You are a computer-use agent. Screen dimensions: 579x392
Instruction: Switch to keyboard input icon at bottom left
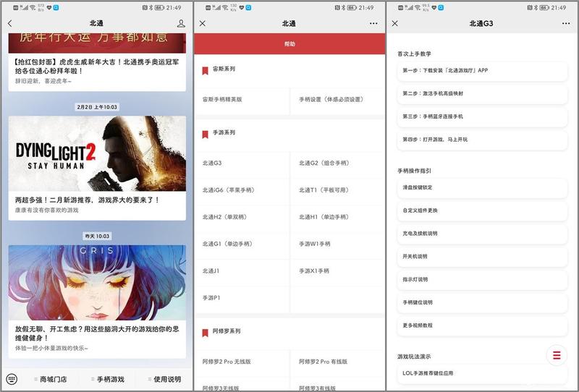pos(12,379)
